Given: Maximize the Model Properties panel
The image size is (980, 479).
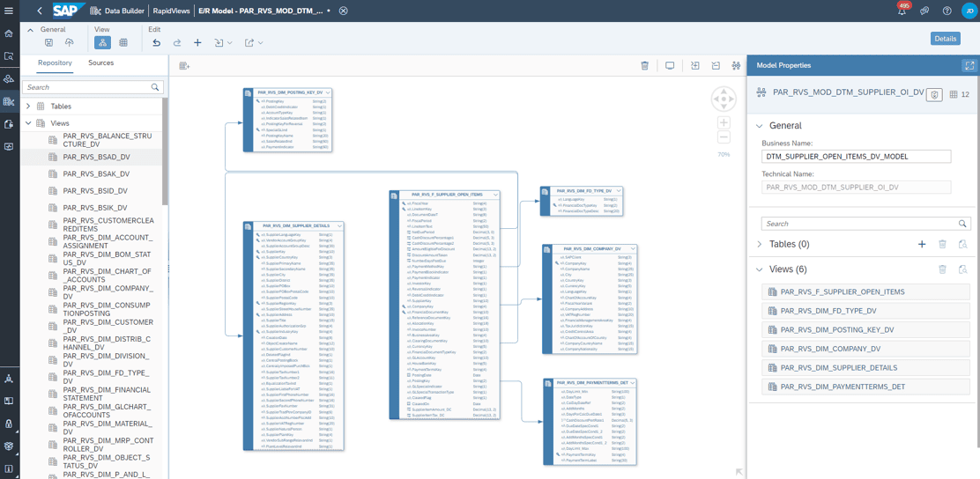Looking at the screenshot, I should [969, 66].
